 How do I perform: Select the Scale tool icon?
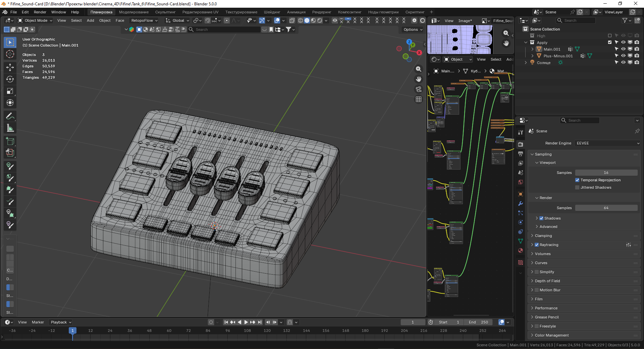(x=10, y=91)
